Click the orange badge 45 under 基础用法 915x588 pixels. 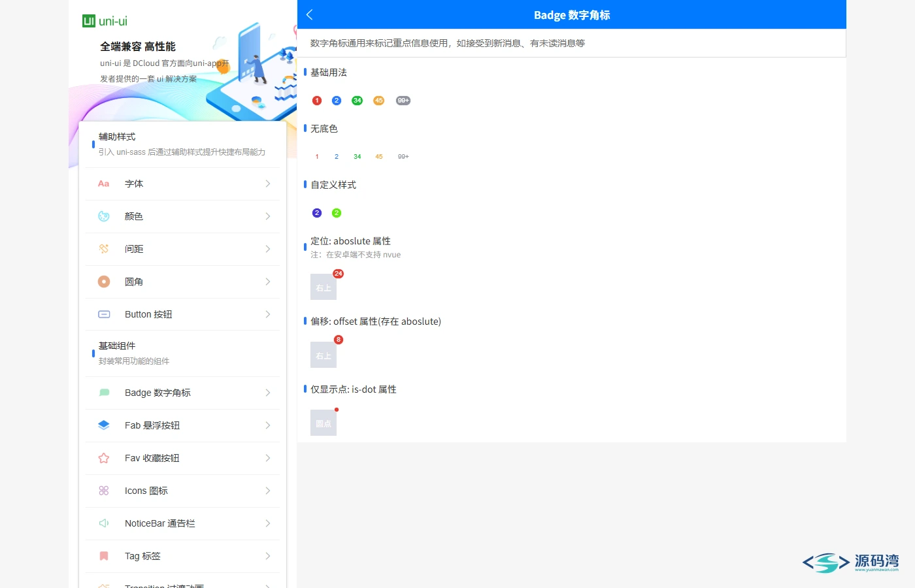point(379,101)
